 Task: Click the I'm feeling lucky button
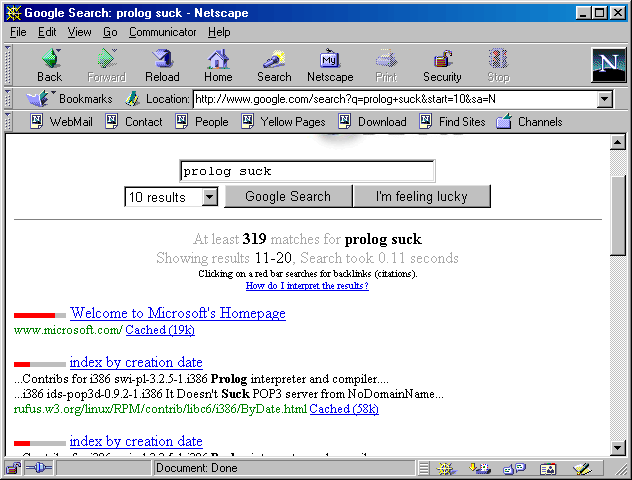(422, 196)
